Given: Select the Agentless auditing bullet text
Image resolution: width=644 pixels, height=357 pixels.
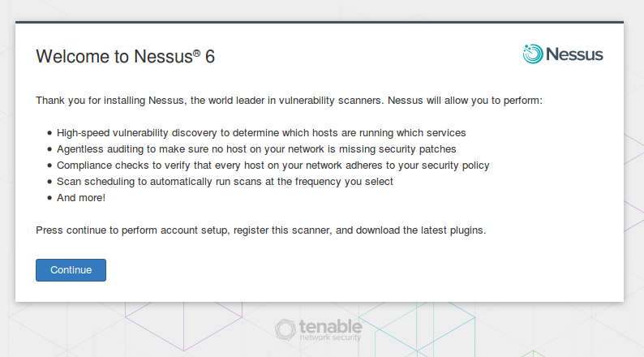Looking at the screenshot, I should click(x=256, y=149).
